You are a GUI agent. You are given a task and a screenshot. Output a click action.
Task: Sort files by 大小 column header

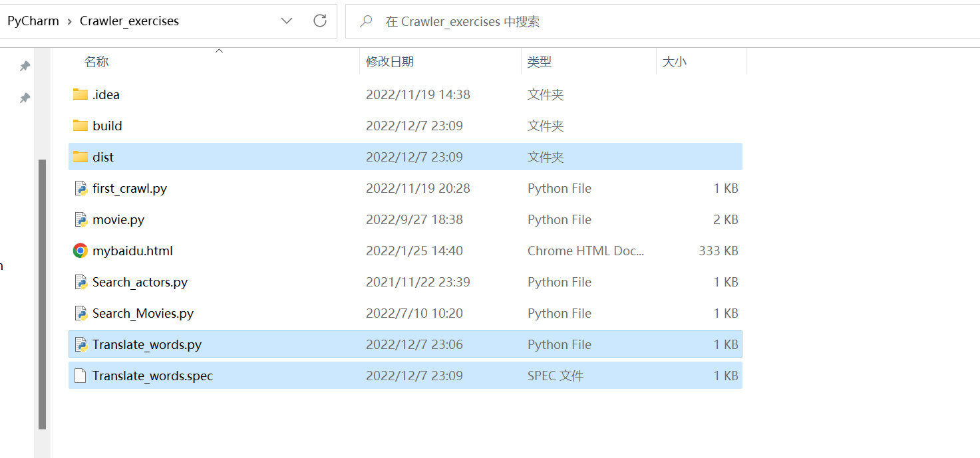(x=675, y=61)
